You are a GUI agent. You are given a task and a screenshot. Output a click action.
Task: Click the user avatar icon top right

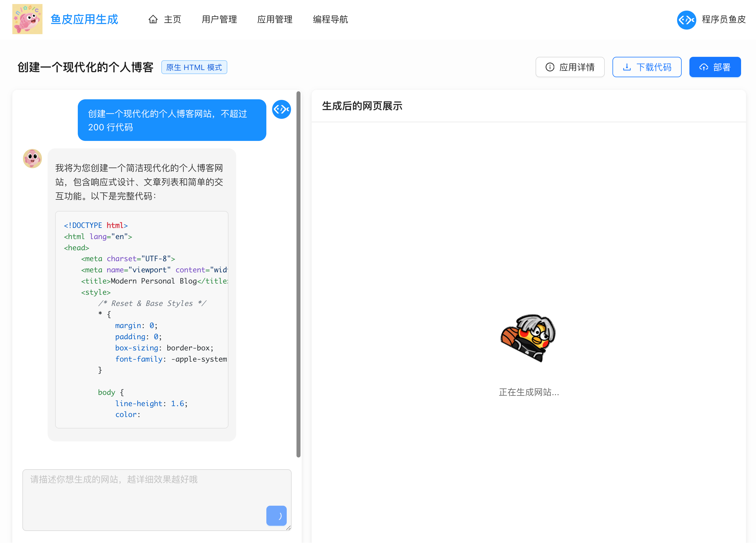(x=686, y=20)
